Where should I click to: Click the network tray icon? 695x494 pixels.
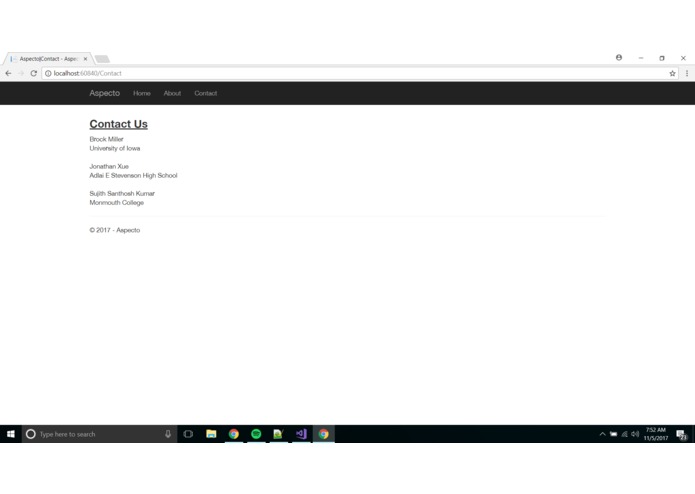[625, 434]
